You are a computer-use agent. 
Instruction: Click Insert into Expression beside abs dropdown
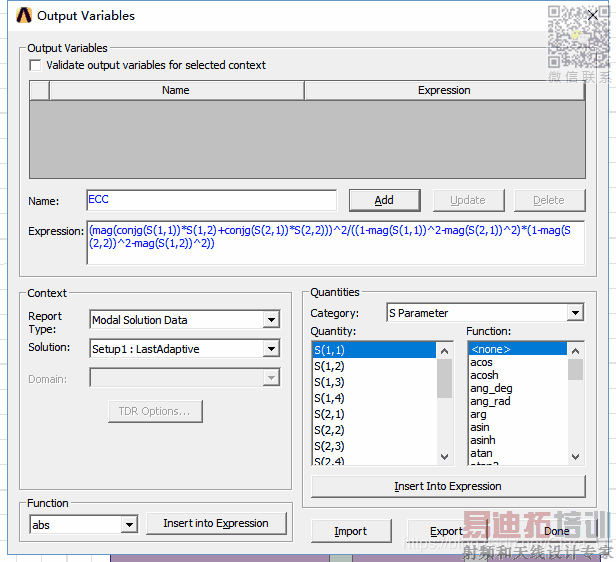216,523
